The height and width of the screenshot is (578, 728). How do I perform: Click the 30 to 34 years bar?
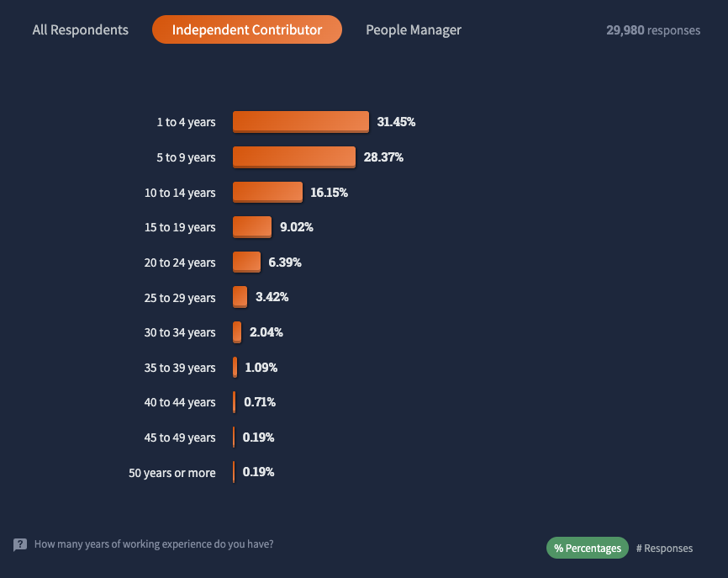click(237, 332)
